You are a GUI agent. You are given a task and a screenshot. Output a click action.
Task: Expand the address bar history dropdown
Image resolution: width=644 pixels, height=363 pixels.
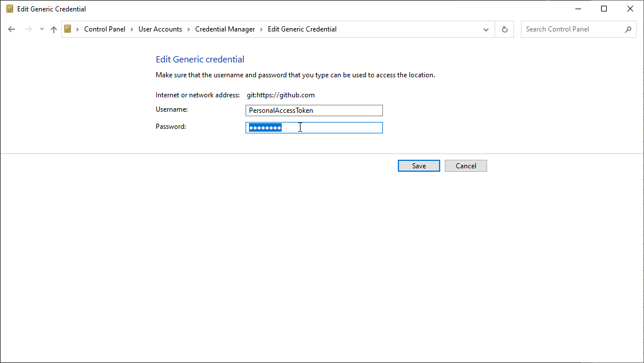click(x=486, y=30)
